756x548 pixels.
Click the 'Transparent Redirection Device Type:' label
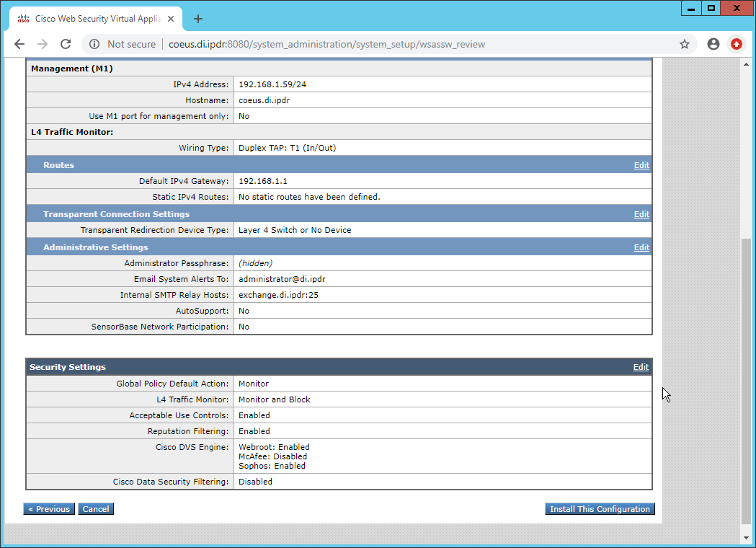coord(155,230)
